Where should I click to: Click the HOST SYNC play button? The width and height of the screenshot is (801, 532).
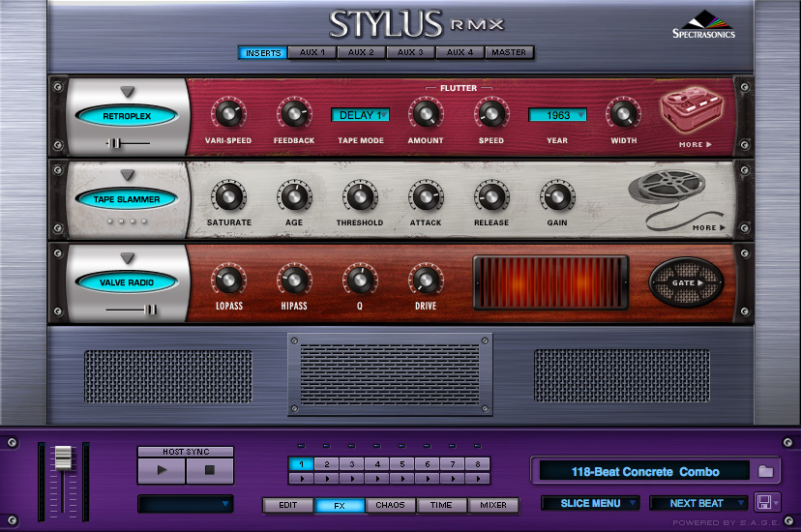pyautogui.click(x=162, y=470)
